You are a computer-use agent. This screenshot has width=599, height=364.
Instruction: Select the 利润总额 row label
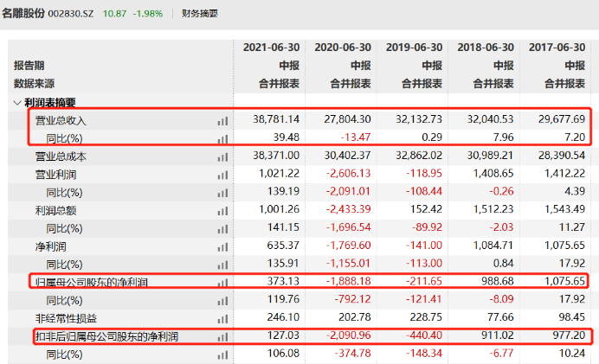coord(55,211)
